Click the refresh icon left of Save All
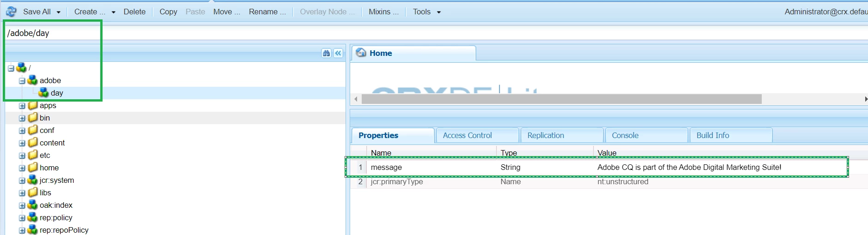 pyautogui.click(x=11, y=12)
